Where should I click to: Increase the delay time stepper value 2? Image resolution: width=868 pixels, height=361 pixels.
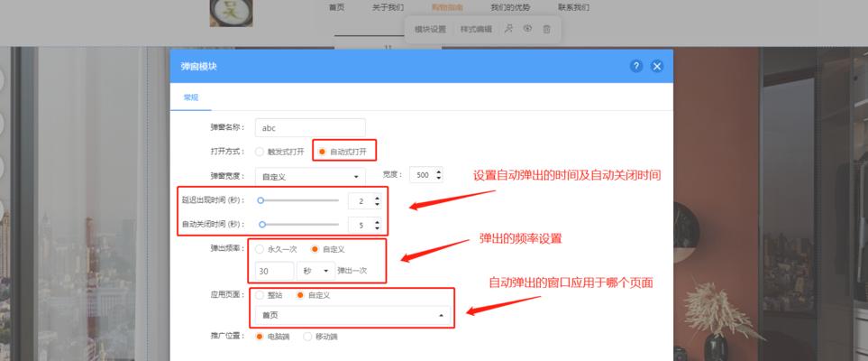tap(378, 198)
